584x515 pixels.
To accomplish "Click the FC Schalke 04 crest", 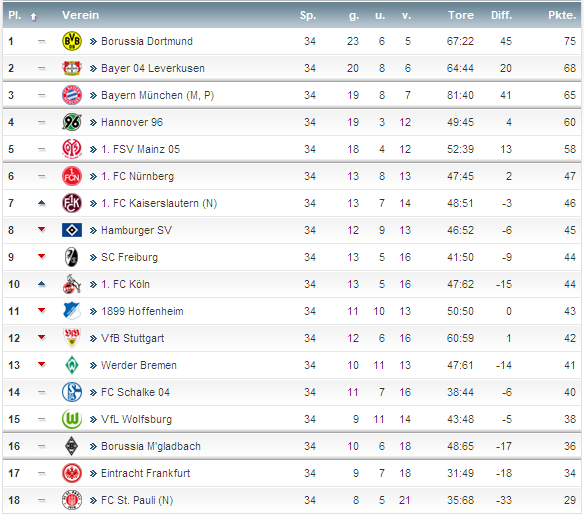I will (x=72, y=392).
